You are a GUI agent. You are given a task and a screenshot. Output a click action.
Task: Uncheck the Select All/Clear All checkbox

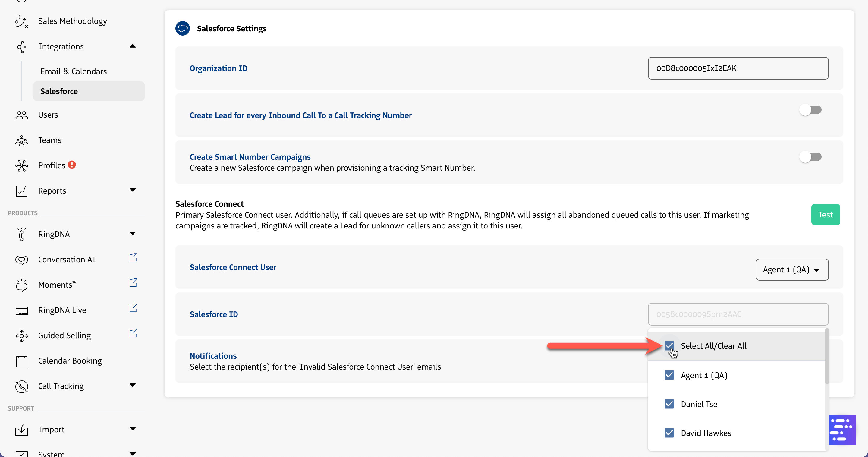pos(669,346)
